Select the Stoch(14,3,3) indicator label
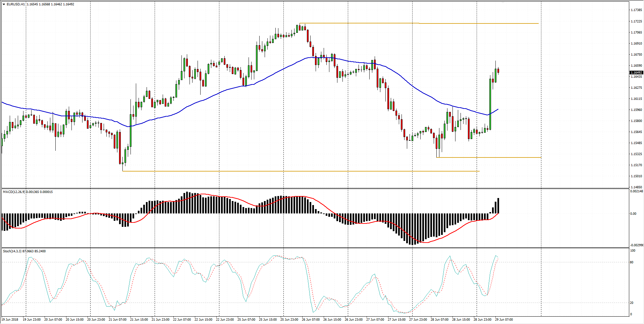The image size is (644, 324). (x=12, y=251)
